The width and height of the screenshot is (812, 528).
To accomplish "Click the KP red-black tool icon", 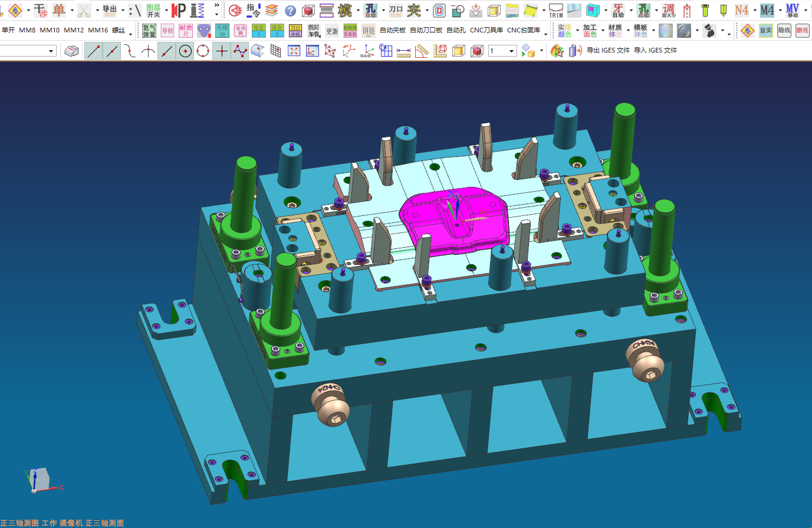I will point(179,10).
